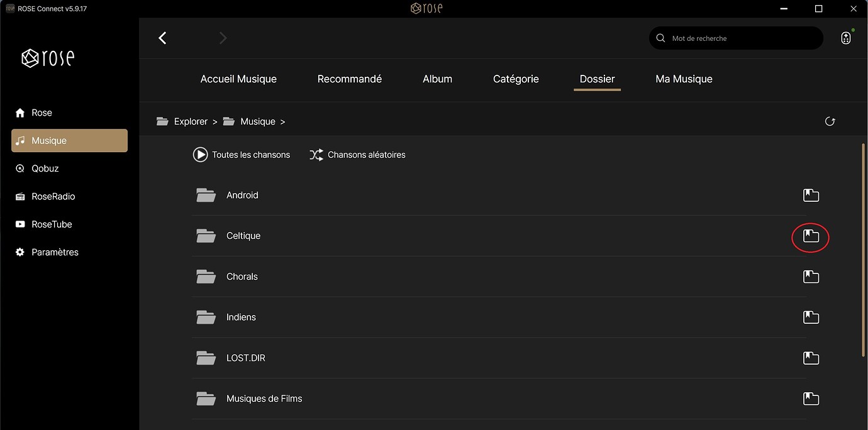
Task: Add Chorals folder to favorites icon
Action: 811,277
